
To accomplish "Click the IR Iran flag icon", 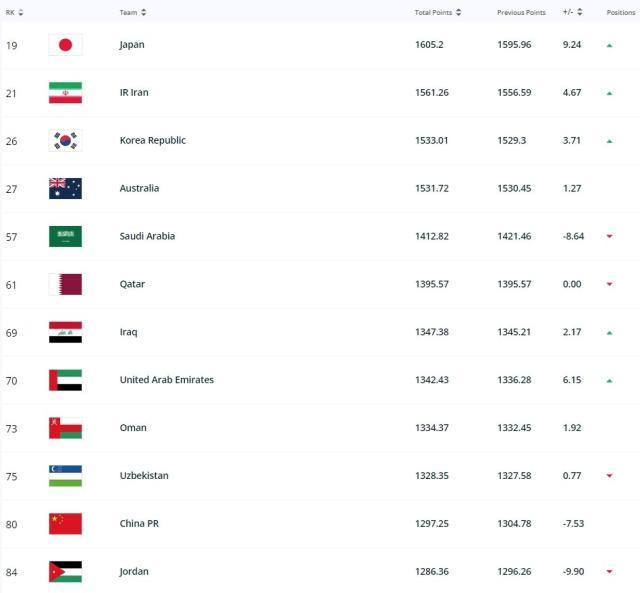I will point(65,93).
